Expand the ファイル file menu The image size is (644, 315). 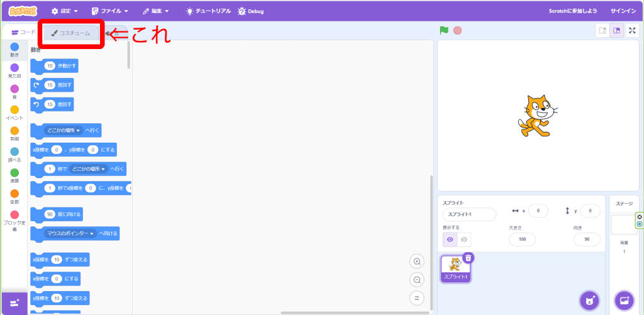pyautogui.click(x=110, y=11)
